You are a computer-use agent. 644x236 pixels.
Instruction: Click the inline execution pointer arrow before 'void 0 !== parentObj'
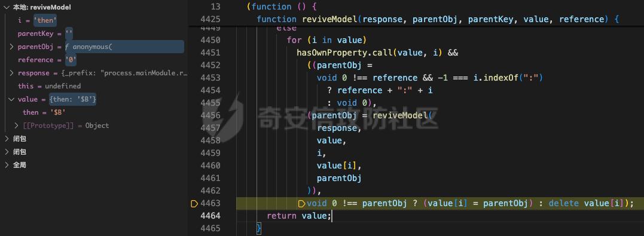coord(301,203)
